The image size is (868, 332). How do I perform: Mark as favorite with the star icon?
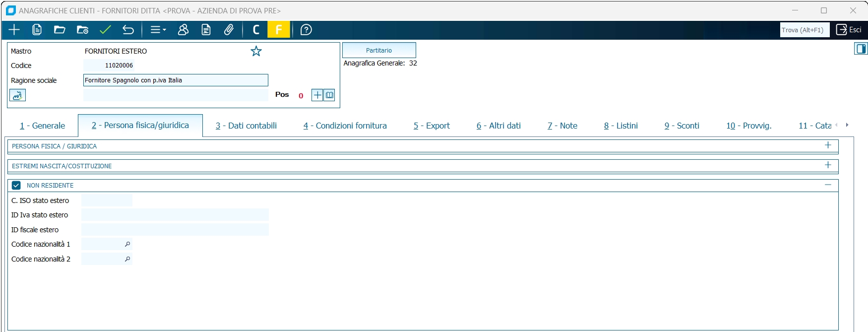coord(256,51)
